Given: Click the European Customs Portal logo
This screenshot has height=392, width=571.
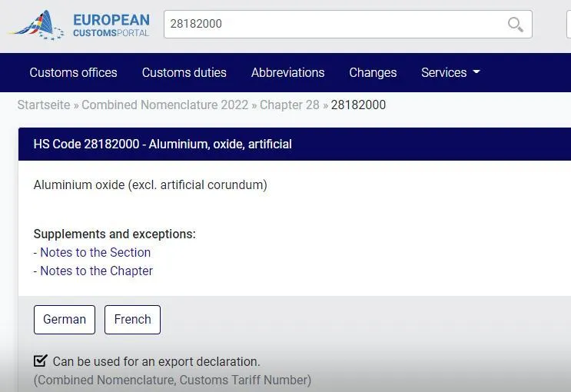Looking at the screenshot, I should [x=37, y=25].
